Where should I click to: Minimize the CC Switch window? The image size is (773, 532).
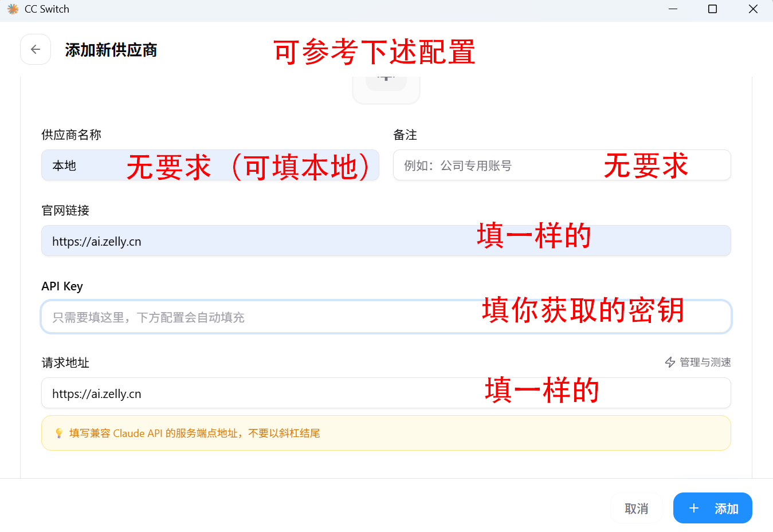(673, 9)
